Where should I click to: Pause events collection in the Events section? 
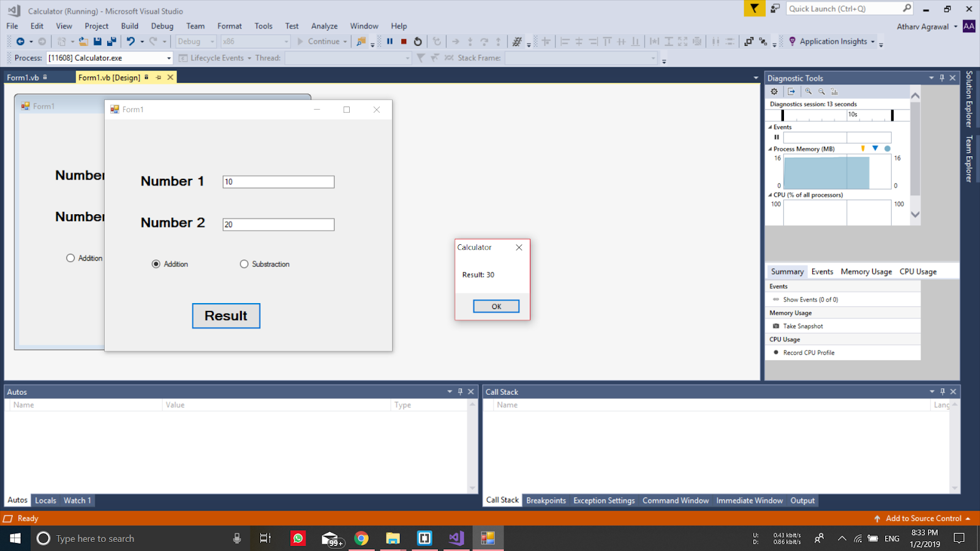tap(777, 137)
